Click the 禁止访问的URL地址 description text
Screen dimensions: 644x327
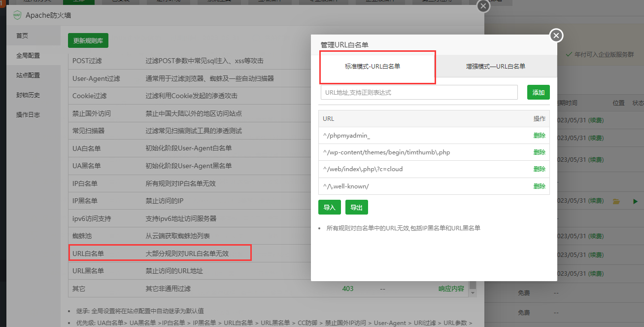click(174, 271)
